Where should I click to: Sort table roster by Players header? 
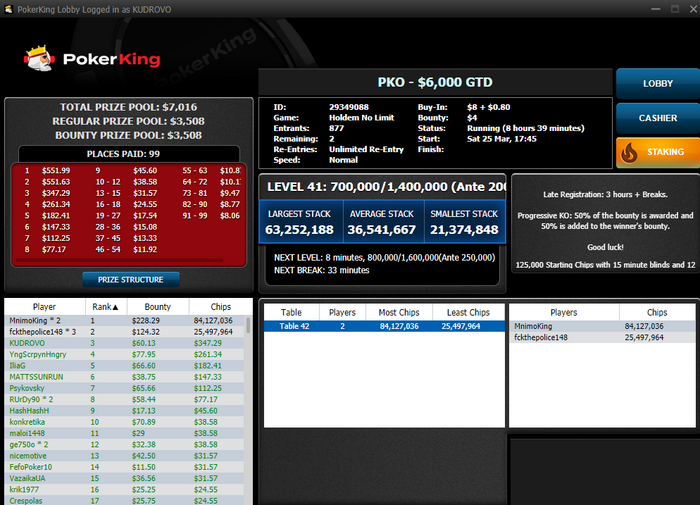(x=564, y=313)
